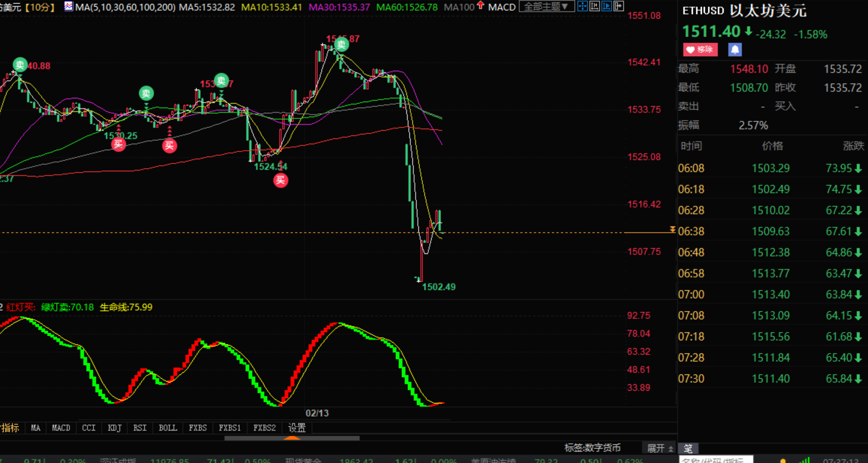The height and width of the screenshot is (463, 868).
Task: Select the MACD label in the top bar
Action: (x=502, y=7)
